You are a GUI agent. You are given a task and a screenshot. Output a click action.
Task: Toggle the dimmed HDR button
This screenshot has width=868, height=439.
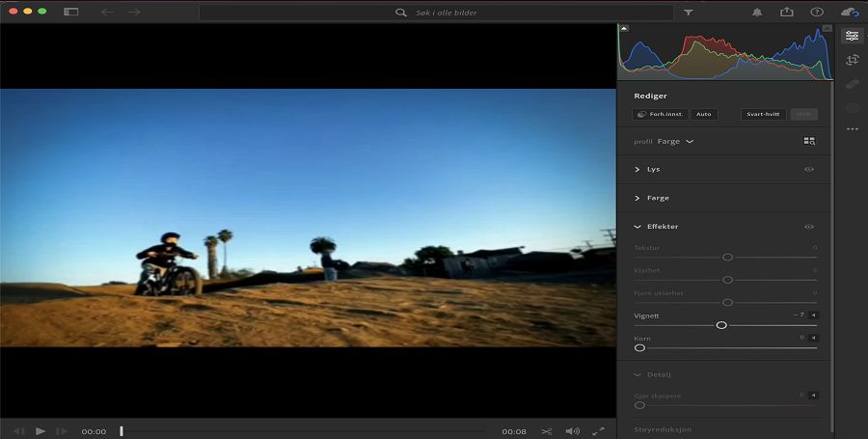pyautogui.click(x=803, y=114)
